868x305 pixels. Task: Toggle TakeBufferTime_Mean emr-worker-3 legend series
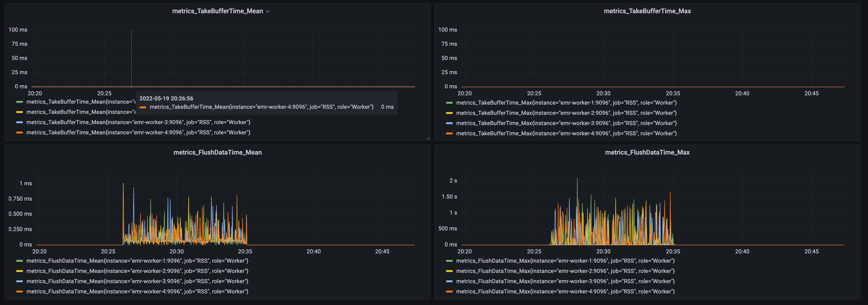[138, 122]
